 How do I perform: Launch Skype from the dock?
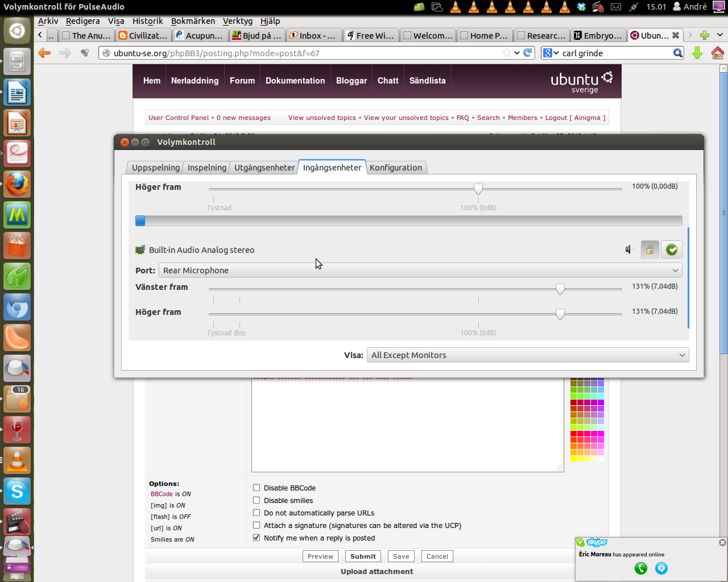[17, 492]
